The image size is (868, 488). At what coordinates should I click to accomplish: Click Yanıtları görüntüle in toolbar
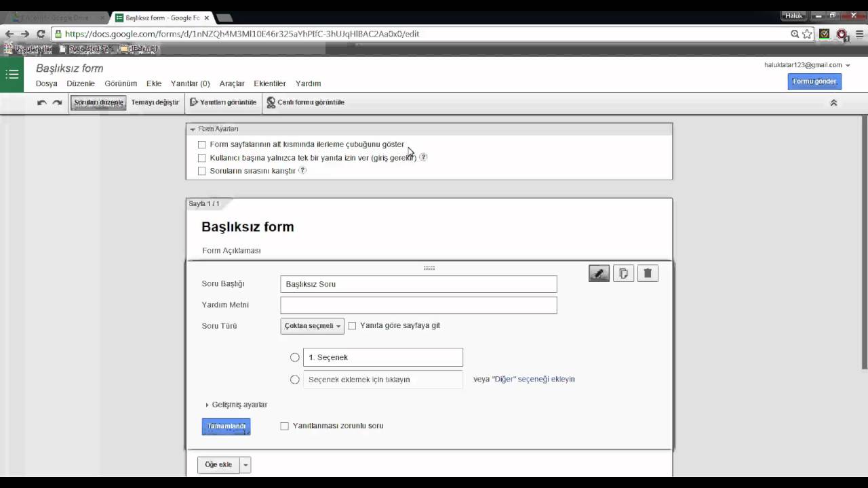click(223, 102)
